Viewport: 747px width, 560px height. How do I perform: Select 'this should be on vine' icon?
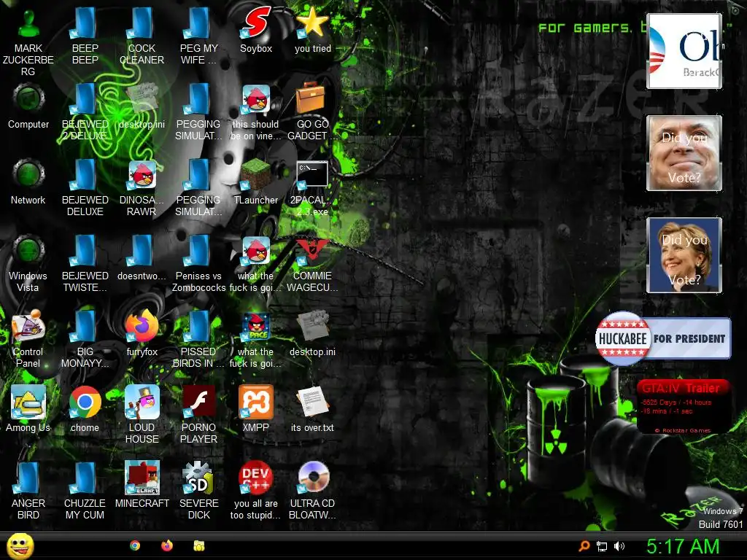coord(256,99)
